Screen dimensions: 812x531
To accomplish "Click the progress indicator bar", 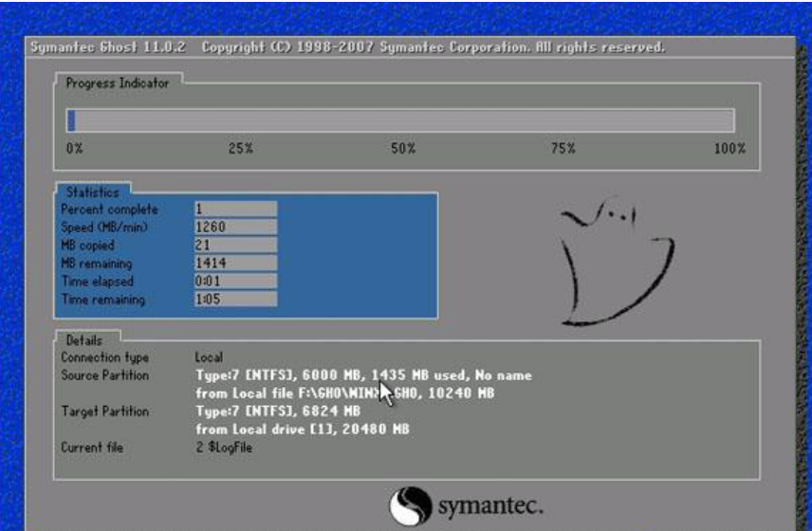I will [x=400, y=120].
